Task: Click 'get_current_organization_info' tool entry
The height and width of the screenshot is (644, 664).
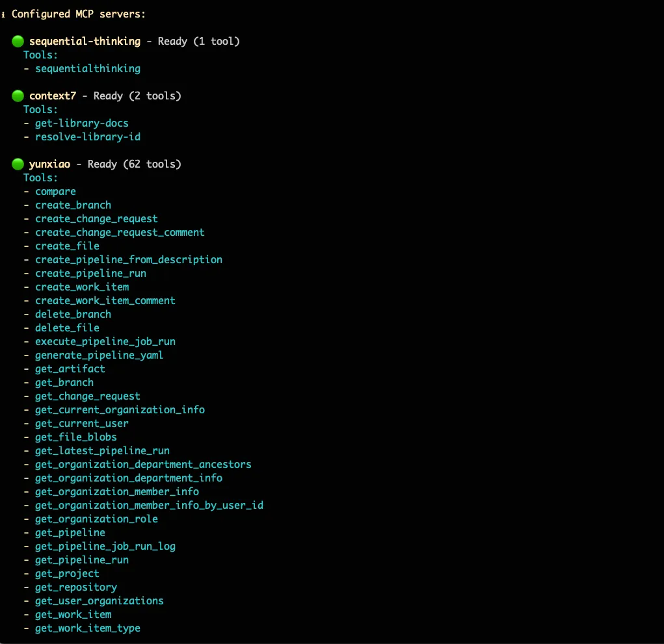Action: tap(120, 410)
